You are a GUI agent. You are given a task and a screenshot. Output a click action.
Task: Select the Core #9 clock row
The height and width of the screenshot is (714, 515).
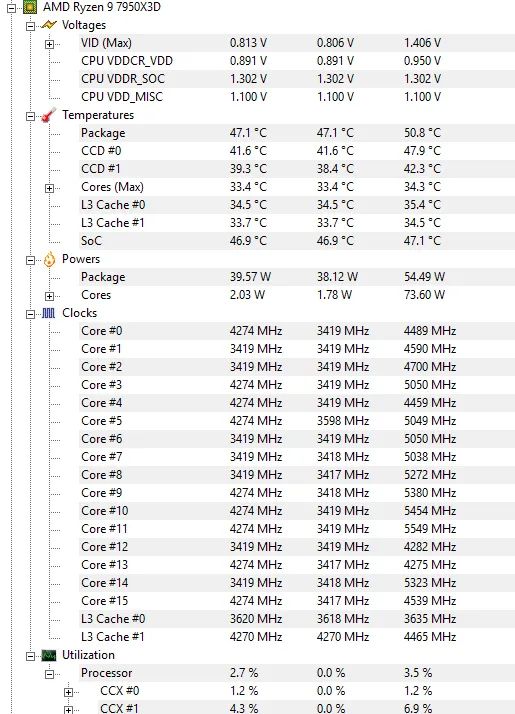pyautogui.click(x=297, y=493)
